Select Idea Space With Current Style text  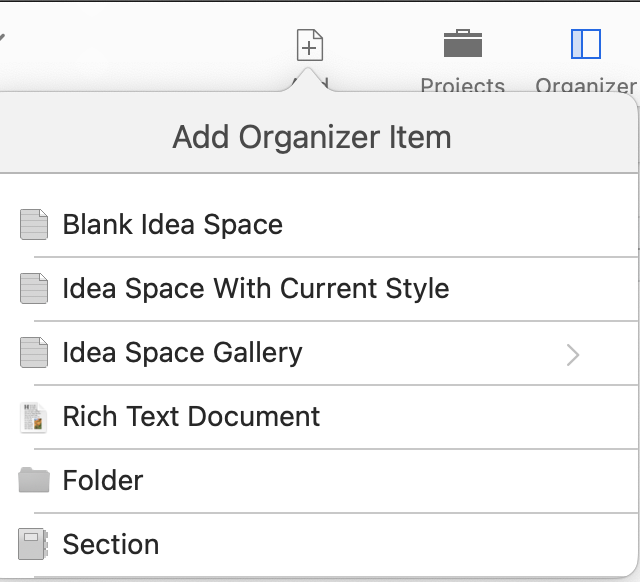coord(255,289)
